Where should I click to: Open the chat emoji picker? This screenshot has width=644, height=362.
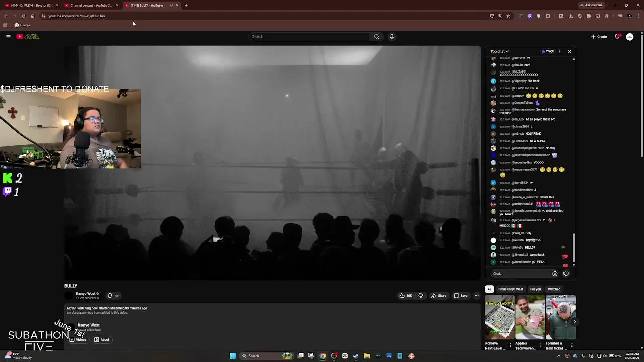tap(555, 274)
